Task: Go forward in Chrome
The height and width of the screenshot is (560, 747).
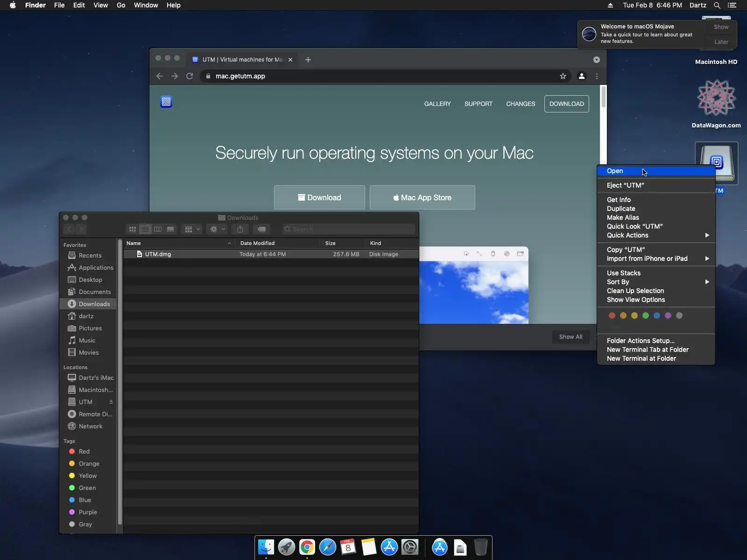Action: pyautogui.click(x=175, y=76)
